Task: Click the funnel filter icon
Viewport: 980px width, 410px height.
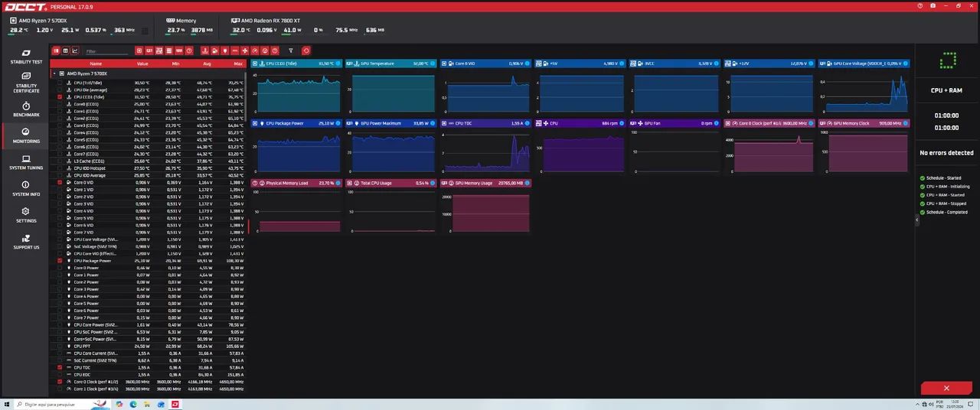Action: [291, 50]
